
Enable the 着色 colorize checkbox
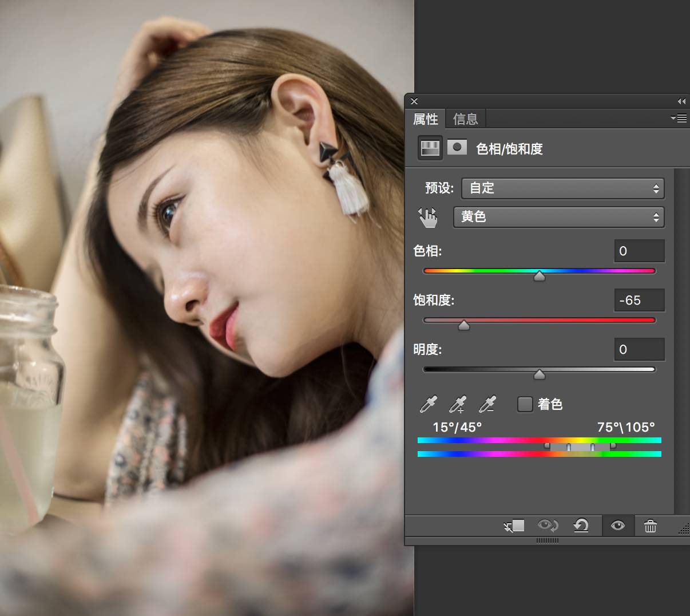point(525,404)
